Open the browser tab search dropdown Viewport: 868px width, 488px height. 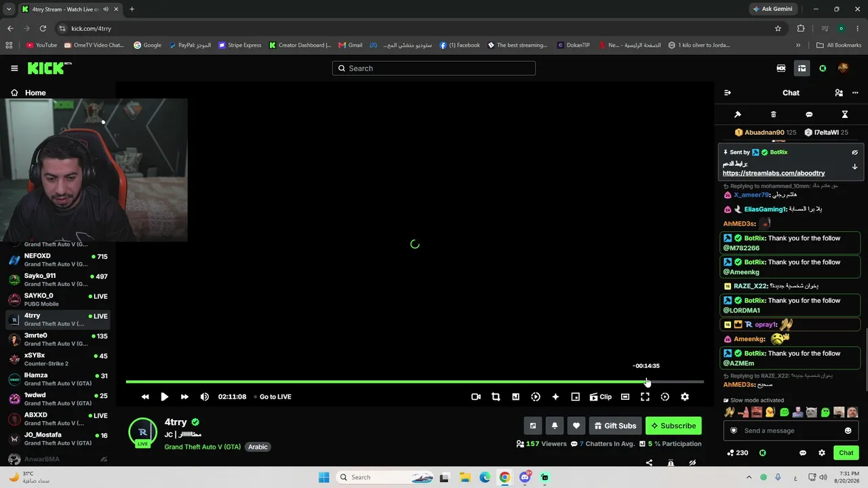pyautogui.click(x=9, y=9)
